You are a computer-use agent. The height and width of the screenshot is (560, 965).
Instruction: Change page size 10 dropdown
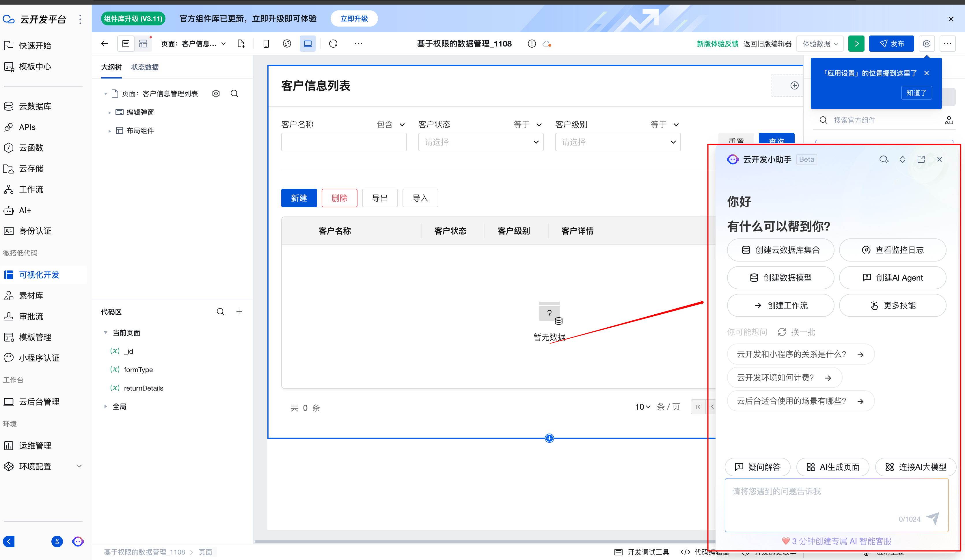point(642,406)
